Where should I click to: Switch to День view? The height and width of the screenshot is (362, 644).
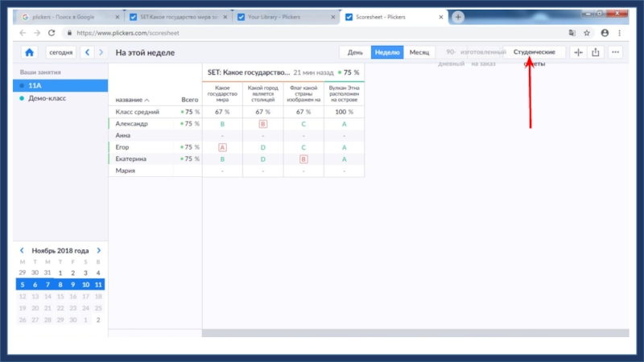point(354,52)
